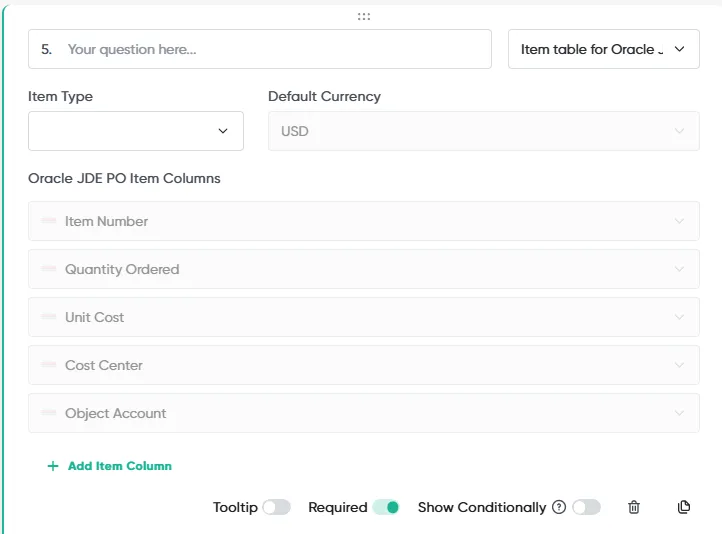Screen dimensions: 722x534
Task: Click the 'Required' label text
Action: point(338,507)
